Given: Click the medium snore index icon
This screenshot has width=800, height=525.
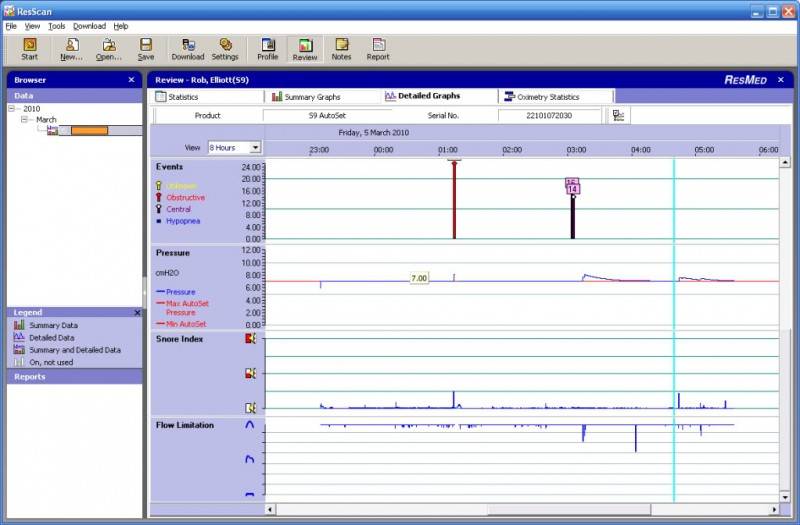Looking at the screenshot, I should tap(250, 373).
